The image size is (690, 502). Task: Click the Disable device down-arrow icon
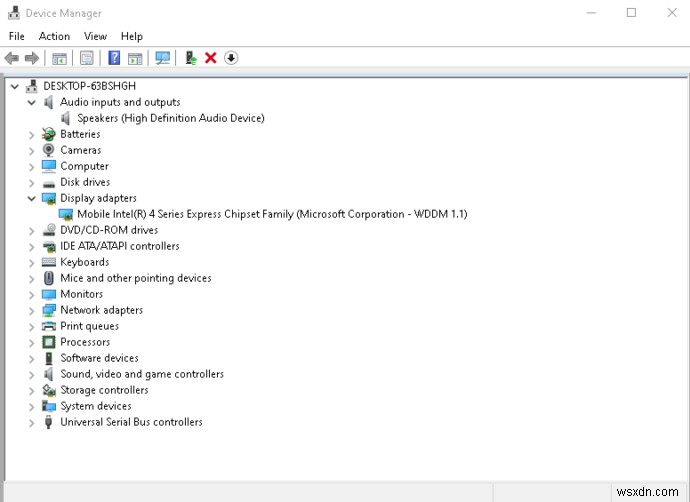(x=231, y=58)
